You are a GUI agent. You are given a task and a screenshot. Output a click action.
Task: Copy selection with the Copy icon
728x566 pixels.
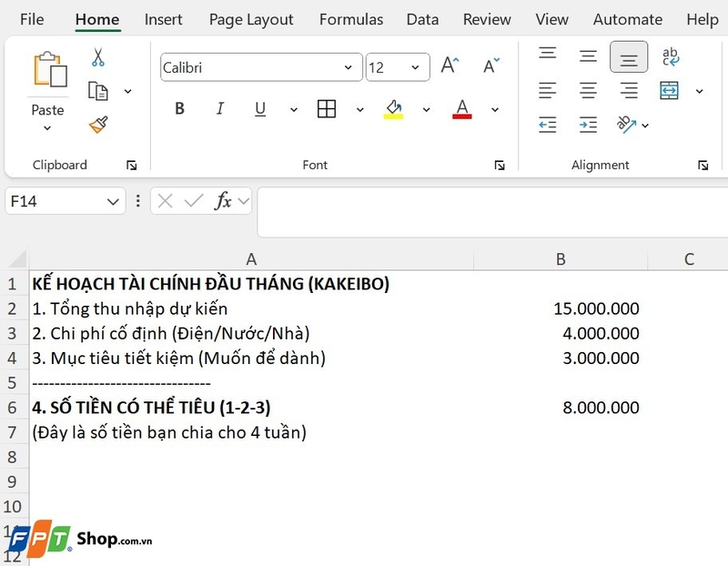point(98,91)
